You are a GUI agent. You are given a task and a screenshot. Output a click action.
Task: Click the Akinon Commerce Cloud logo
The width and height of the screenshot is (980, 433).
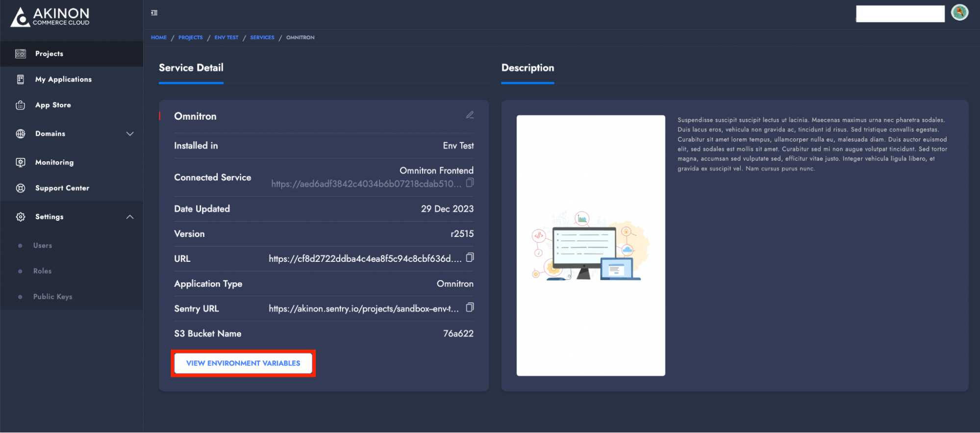(x=50, y=17)
